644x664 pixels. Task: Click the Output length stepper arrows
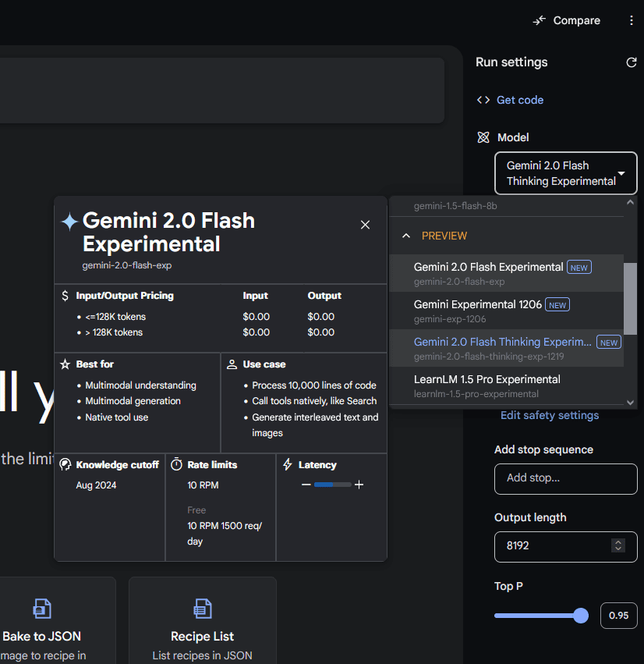tap(617, 545)
